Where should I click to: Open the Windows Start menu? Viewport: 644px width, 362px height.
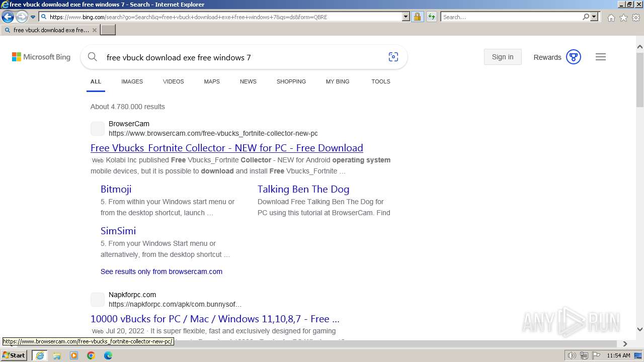pyautogui.click(x=14, y=355)
